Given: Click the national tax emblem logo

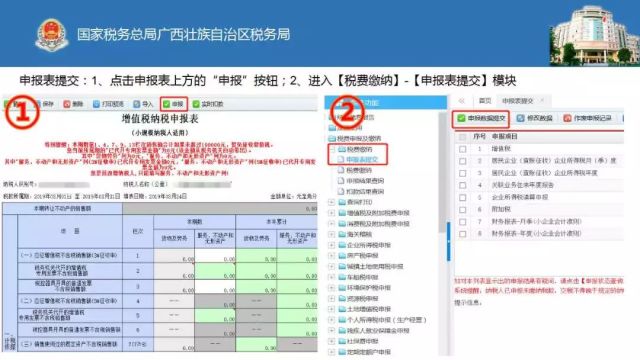Looking at the screenshot, I should 52,35.
